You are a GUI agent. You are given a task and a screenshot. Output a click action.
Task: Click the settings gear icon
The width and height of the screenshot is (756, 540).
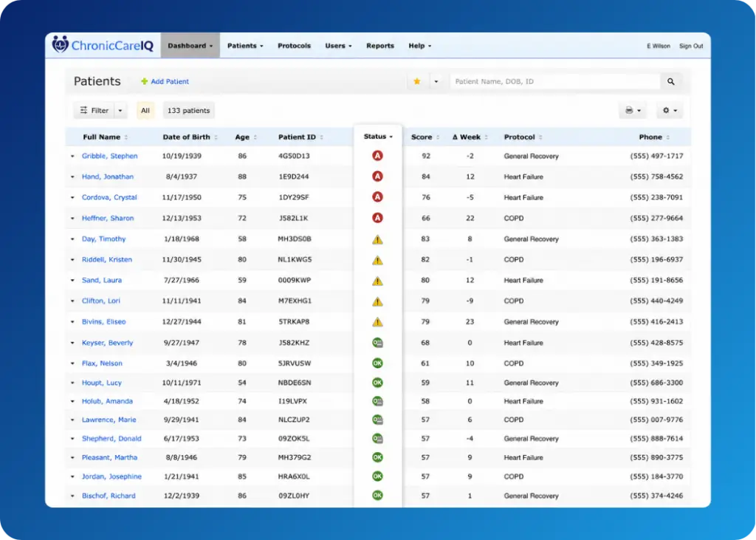666,111
